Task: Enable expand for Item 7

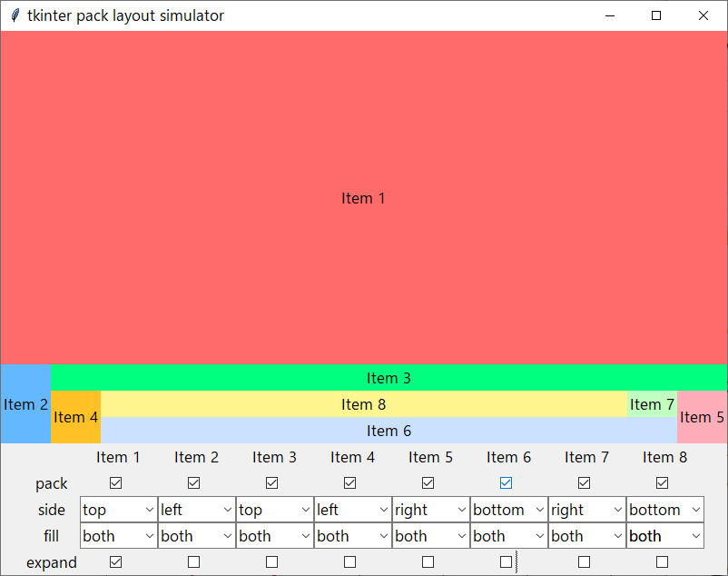Action: tap(584, 562)
